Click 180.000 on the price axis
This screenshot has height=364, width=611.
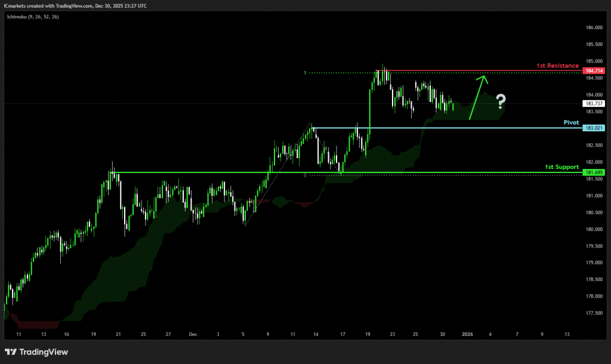594,229
